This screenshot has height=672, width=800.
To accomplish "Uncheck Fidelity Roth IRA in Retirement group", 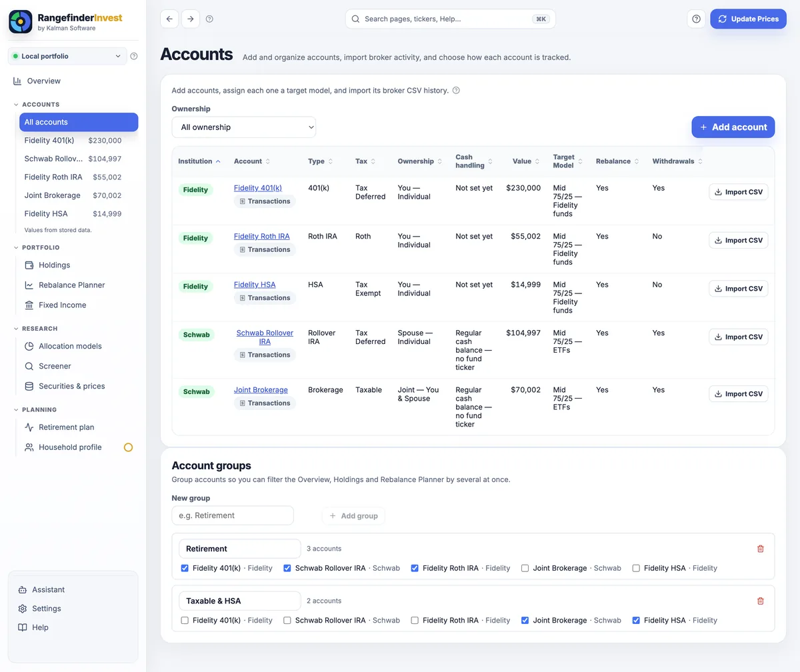I will coord(415,568).
